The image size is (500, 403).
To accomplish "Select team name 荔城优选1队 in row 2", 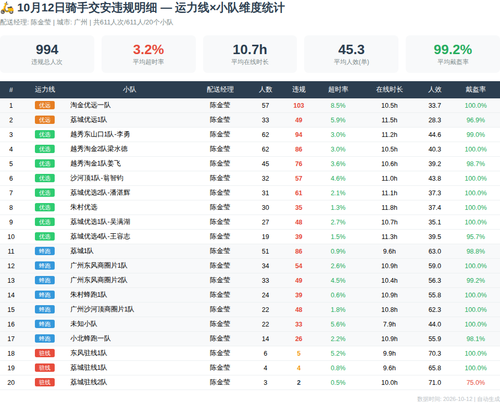I will [x=89, y=120].
